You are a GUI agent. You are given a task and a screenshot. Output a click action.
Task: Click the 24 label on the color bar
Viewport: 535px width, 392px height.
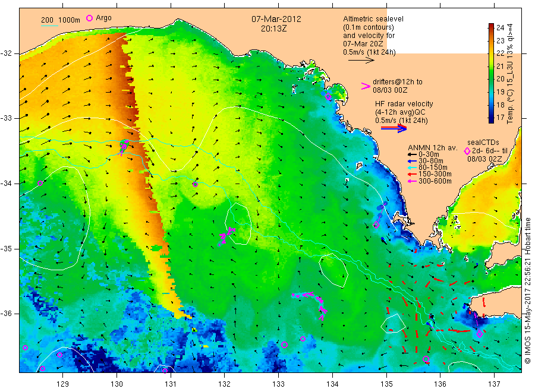point(500,27)
